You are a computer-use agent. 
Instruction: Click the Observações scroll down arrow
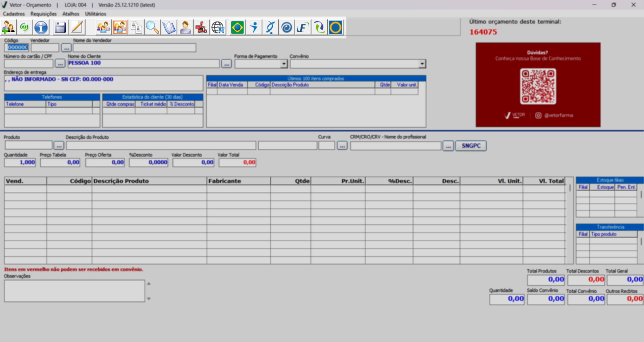149,298
